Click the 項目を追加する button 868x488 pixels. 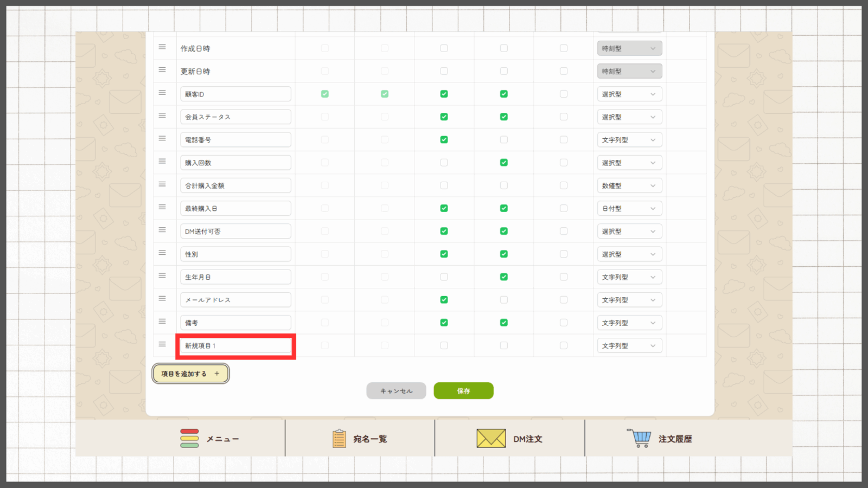190,374
